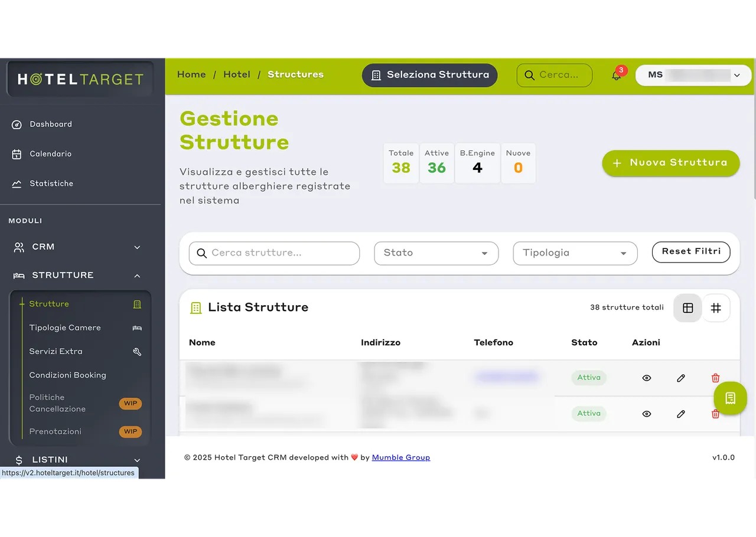Click the green floating structure button bottom-right
The height and width of the screenshot is (537, 756).
(730, 398)
